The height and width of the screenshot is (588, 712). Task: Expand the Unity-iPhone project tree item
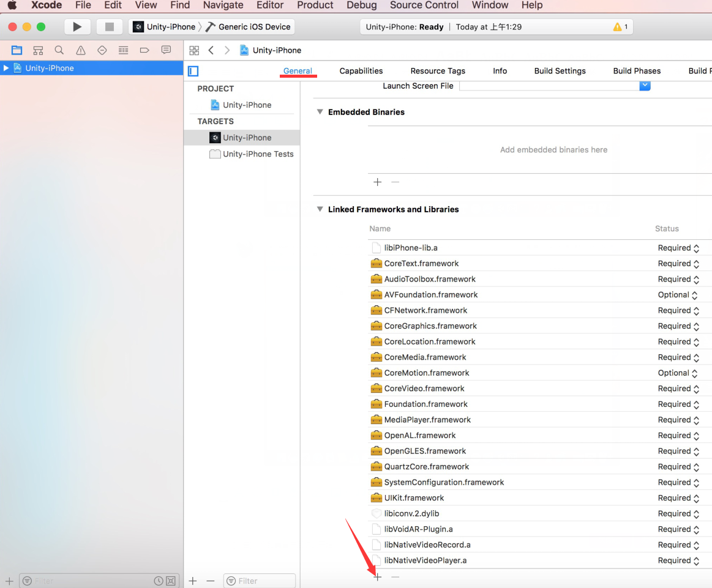[6, 68]
